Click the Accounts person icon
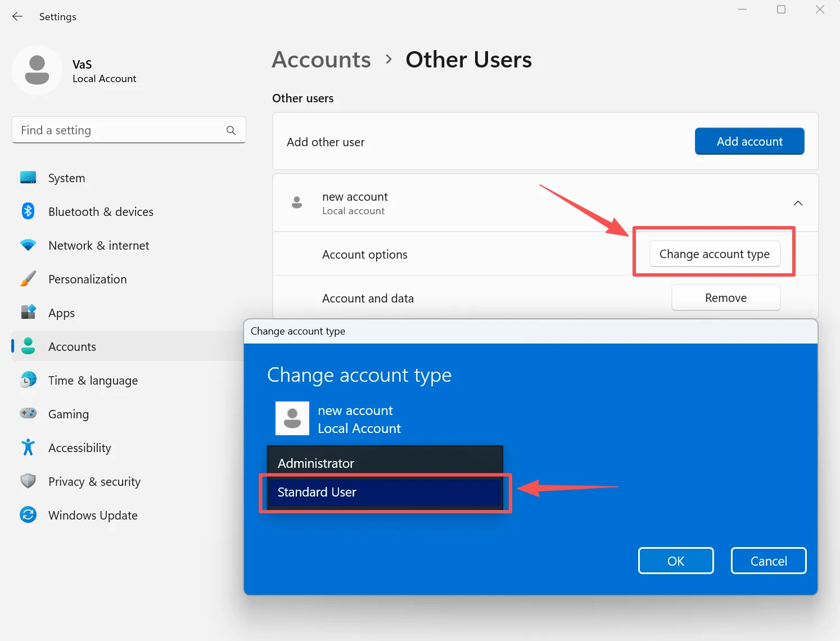840x641 pixels. pos(28,346)
